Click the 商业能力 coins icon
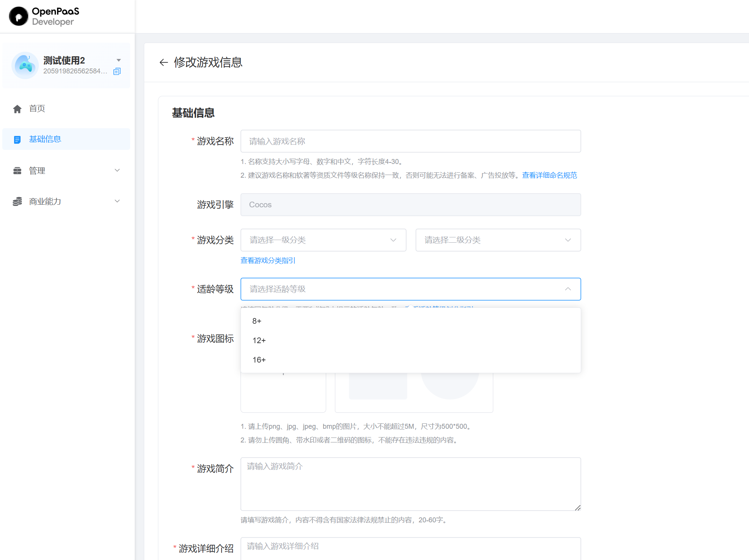 [17, 202]
